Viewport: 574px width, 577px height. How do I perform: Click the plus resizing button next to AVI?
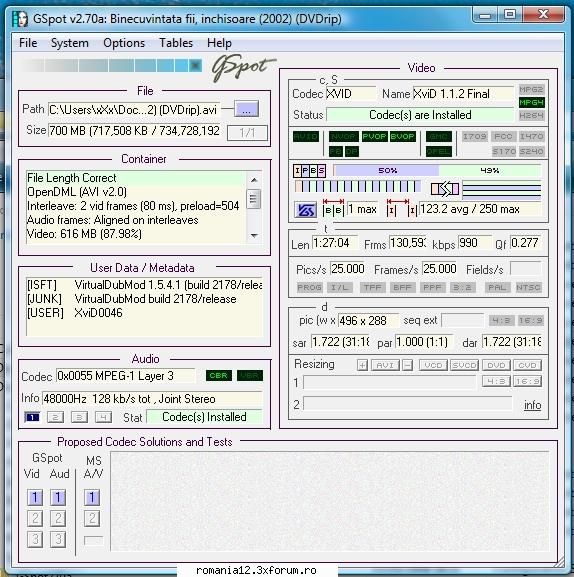coord(362,365)
